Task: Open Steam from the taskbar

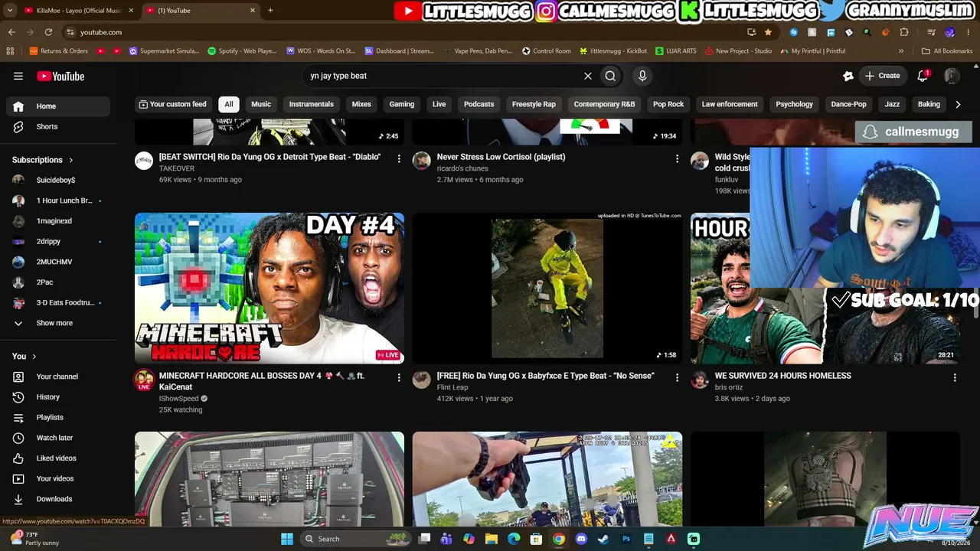Action: [x=603, y=539]
